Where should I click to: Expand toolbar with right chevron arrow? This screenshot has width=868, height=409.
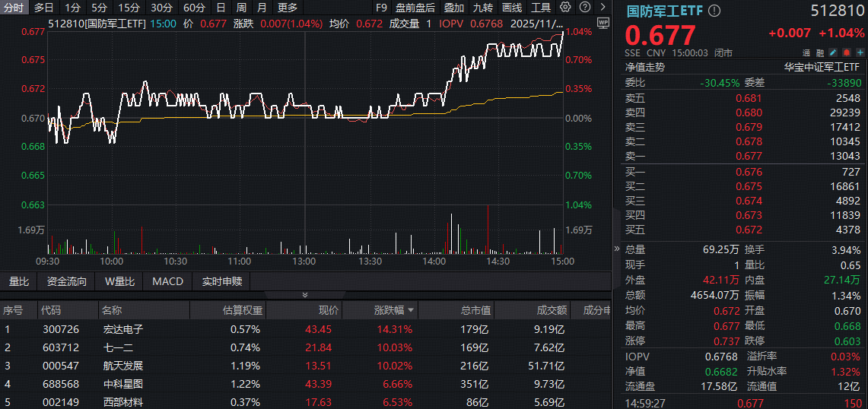tap(603, 8)
